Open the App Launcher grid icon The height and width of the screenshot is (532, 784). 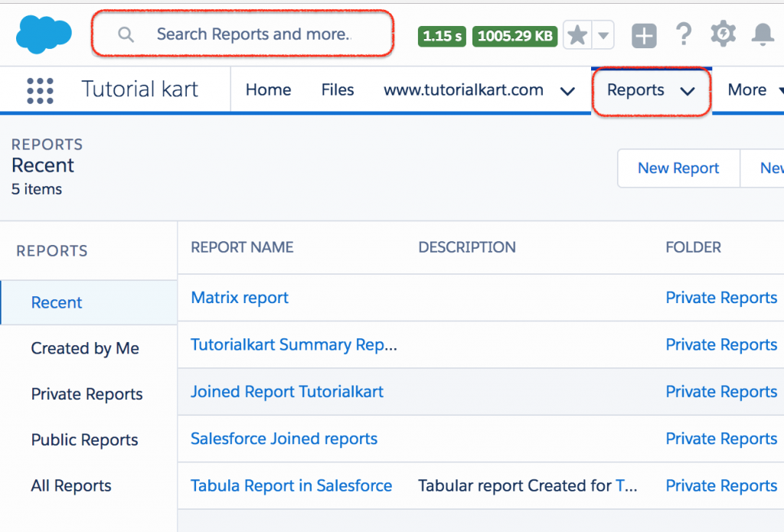pos(40,90)
